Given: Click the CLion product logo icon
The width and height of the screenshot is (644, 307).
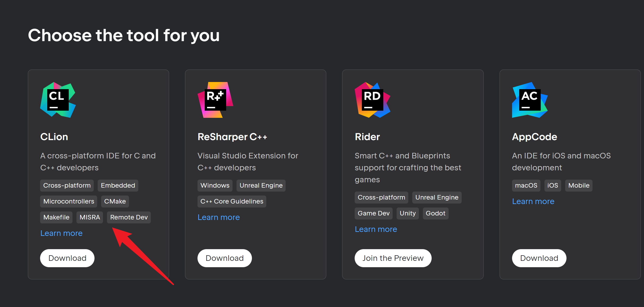Looking at the screenshot, I should 58,100.
